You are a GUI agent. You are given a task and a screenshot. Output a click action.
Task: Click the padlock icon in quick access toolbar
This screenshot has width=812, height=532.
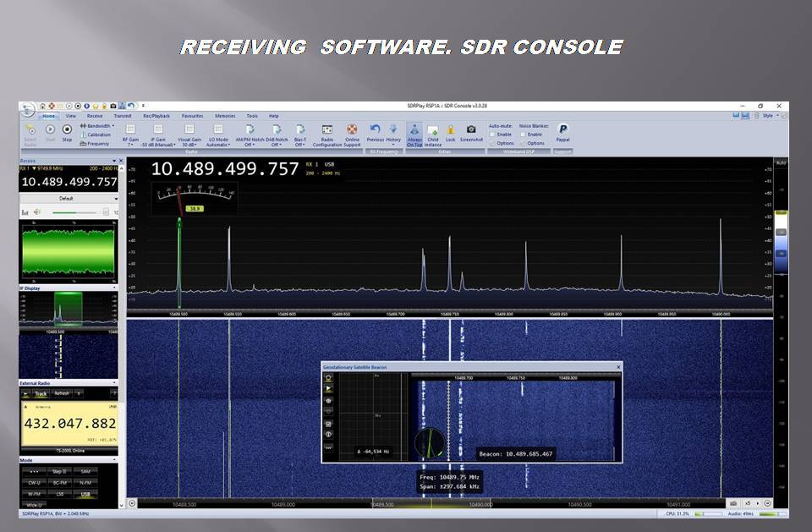pyautogui.click(x=104, y=106)
